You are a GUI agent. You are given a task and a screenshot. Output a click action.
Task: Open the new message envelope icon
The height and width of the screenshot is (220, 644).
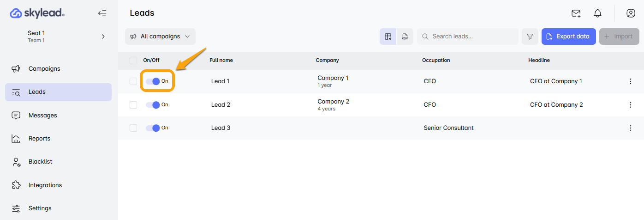[x=576, y=13]
